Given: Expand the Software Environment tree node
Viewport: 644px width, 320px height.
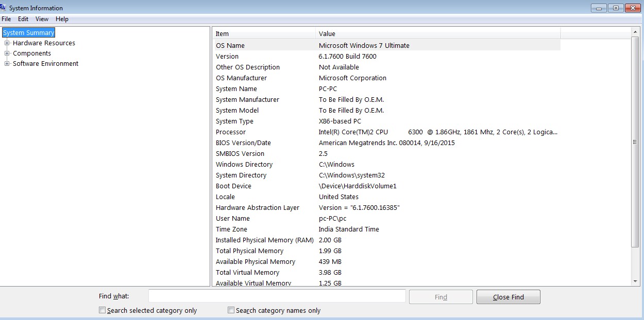Looking at the screenshot, I should click(7, 64).
